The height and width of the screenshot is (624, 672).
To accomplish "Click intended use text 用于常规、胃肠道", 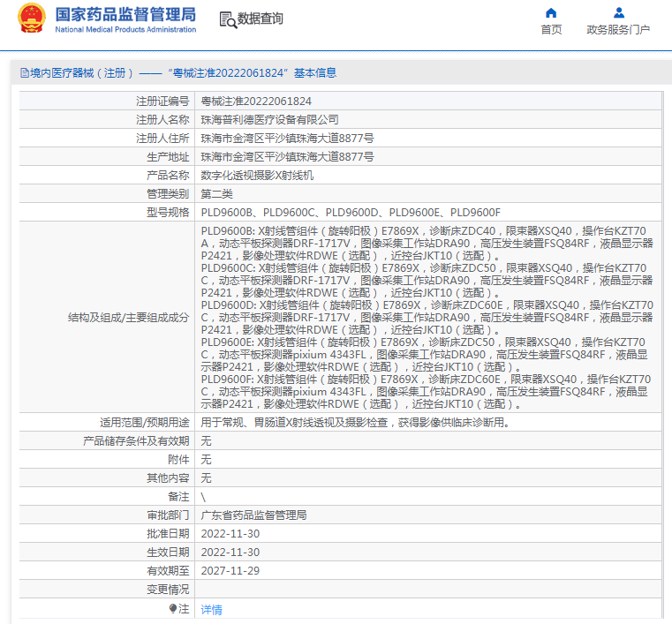I will (355, 423).
